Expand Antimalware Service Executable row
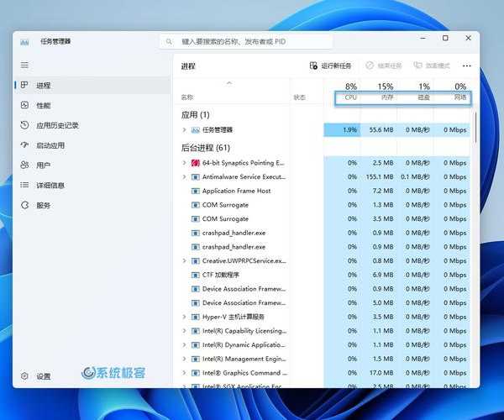Viewport: 504px width, 420px height. click(x=184, y=176)
